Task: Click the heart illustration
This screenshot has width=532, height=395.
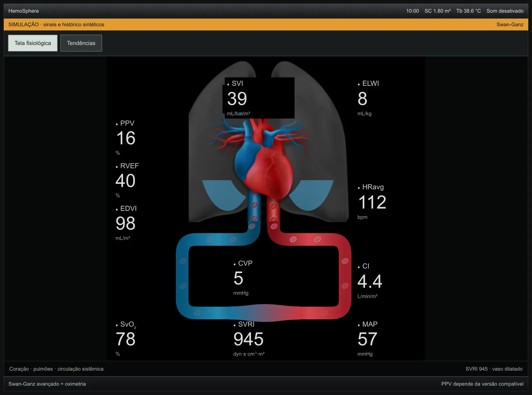Action: (x=264, y=160)
